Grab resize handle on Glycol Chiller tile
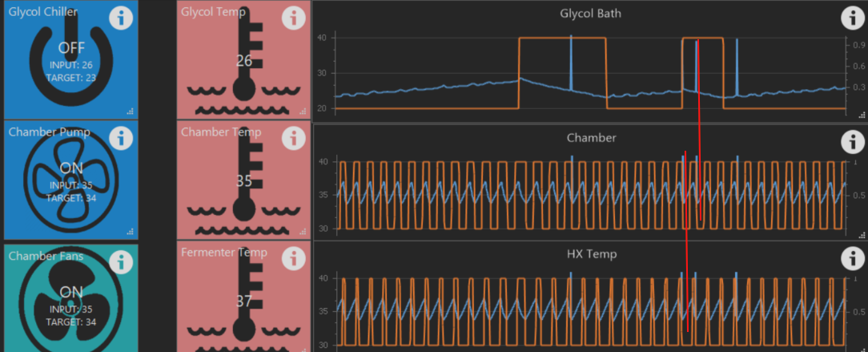 click(131, 111)
